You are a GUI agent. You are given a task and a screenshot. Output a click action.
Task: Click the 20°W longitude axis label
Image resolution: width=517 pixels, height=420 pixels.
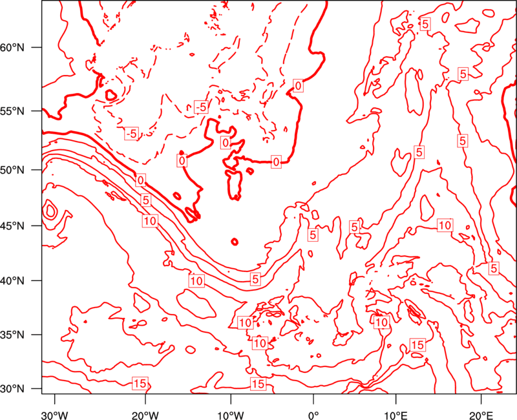pyautogui.click(x=145, y=415)
